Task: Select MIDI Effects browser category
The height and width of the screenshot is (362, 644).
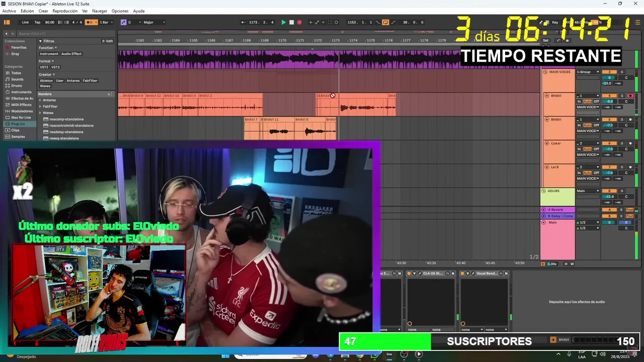Action: 21,105
